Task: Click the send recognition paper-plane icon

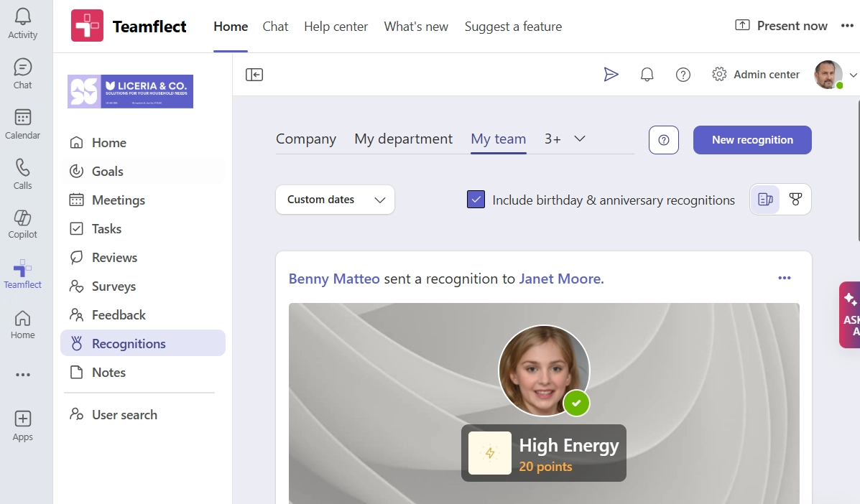Action: (x=611, y=74)
